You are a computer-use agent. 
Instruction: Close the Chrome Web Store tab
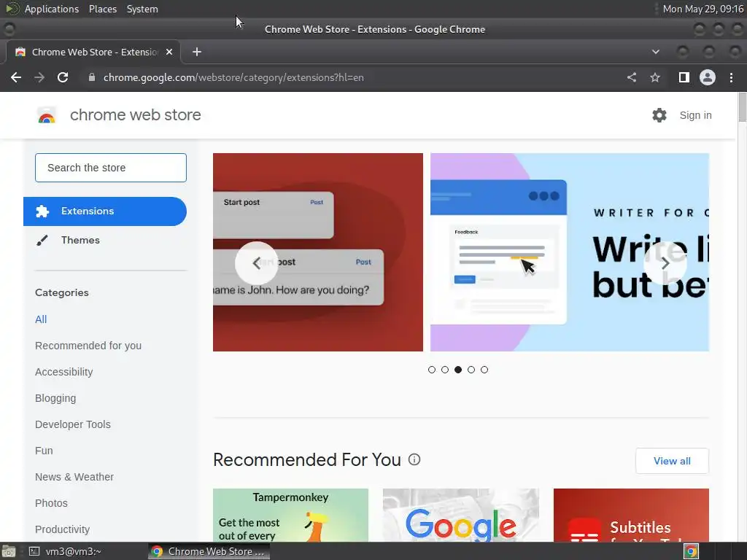coord(169,52)
